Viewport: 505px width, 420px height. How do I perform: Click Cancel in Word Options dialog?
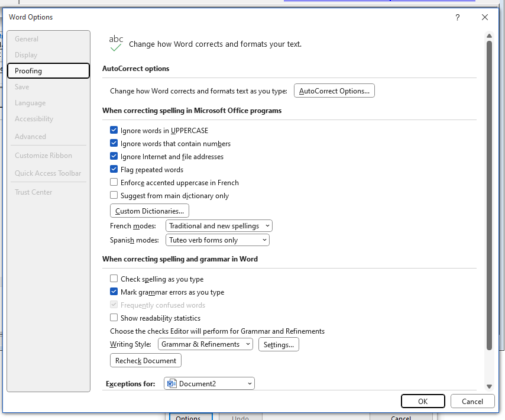472,401
